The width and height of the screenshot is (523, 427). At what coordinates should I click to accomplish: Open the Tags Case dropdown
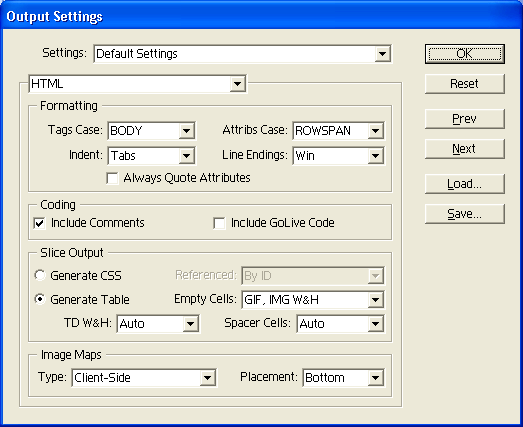click(151, 131)
